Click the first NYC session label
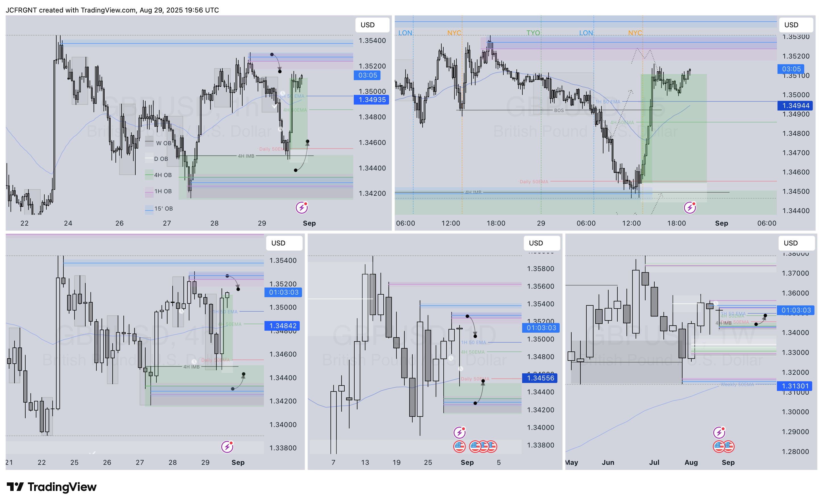This screenshot has width=823, height=504. tap(454, 33)
